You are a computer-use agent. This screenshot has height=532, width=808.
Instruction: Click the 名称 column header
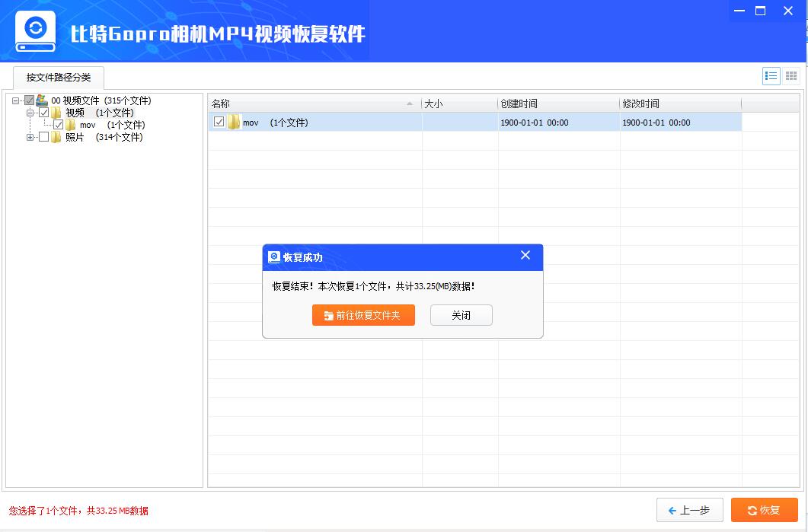(x=315, y=104)
